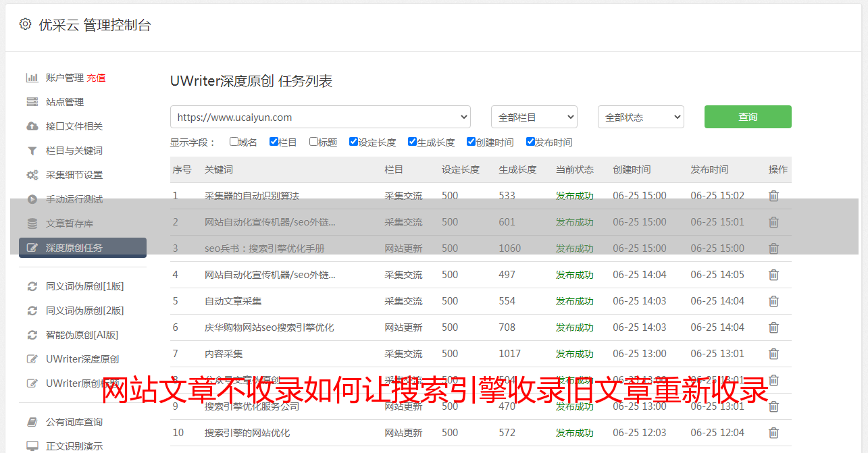Open 智能伪原创[AI版] refresh icon
868x453 pixels.
(x=32, y=335)
